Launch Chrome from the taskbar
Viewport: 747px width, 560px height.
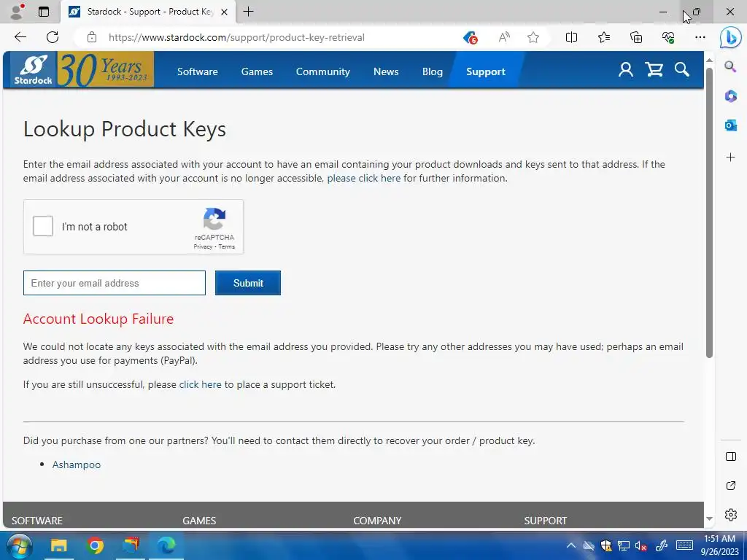[x=96, y=545]
